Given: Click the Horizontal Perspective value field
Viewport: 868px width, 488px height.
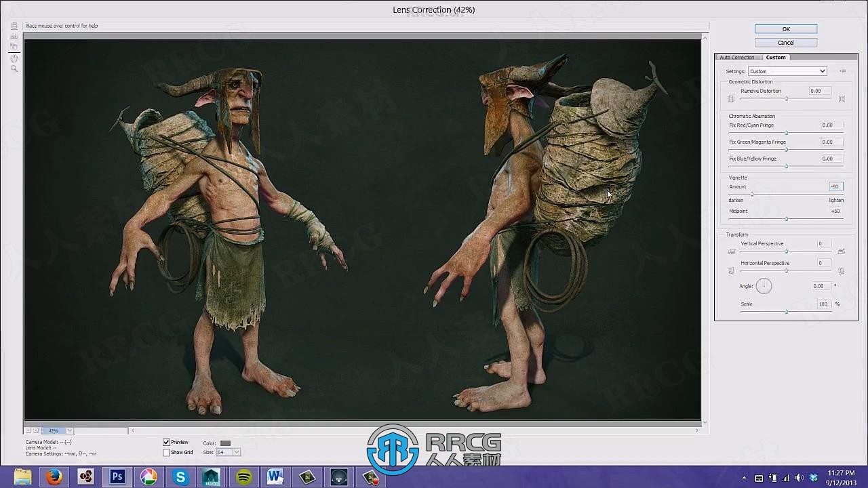Looking at the screenshot, I should (x=824, y=263).
